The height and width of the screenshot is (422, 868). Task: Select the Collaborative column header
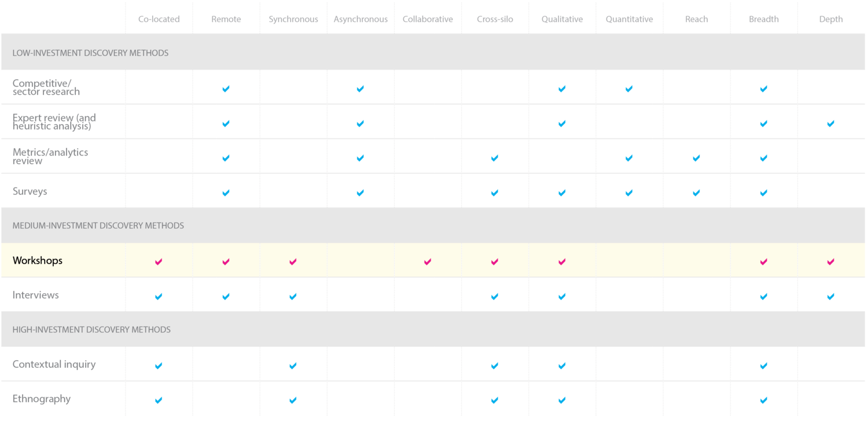click(428, 19)
